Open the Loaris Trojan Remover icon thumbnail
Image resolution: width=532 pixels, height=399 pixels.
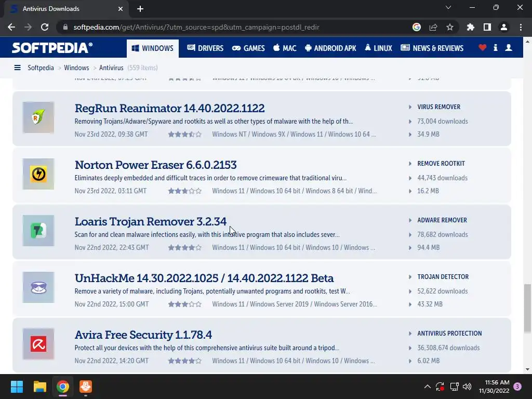(x=38, y=231)
